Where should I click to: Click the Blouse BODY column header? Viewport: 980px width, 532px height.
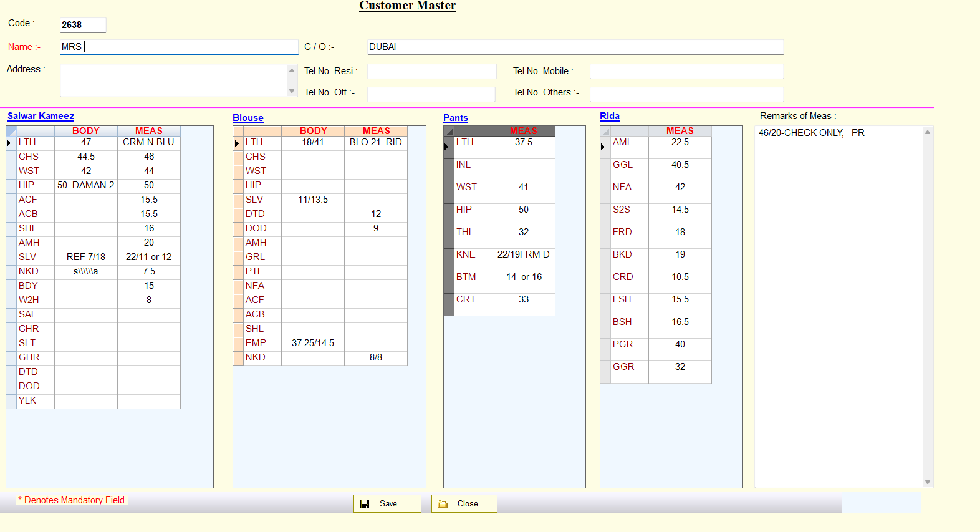click(313, 131)
